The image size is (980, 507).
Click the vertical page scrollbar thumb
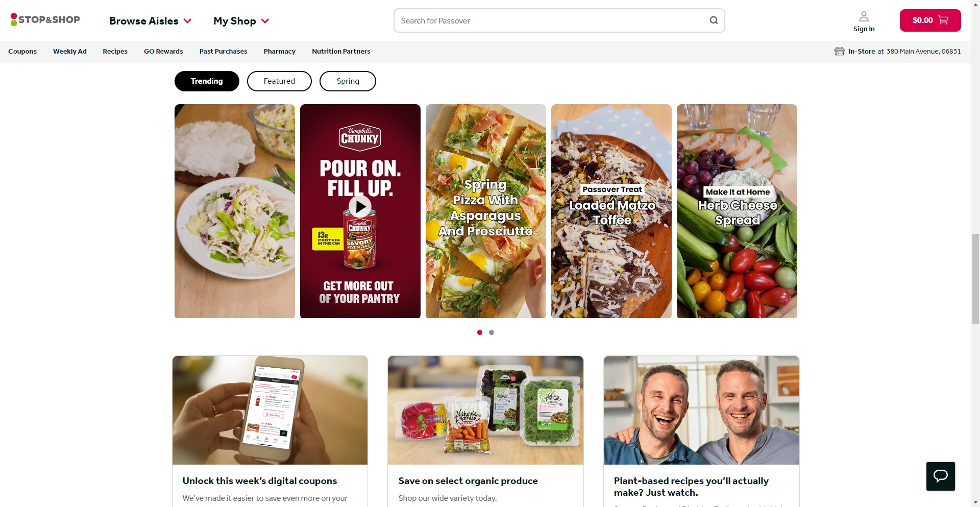pos(975,278)
